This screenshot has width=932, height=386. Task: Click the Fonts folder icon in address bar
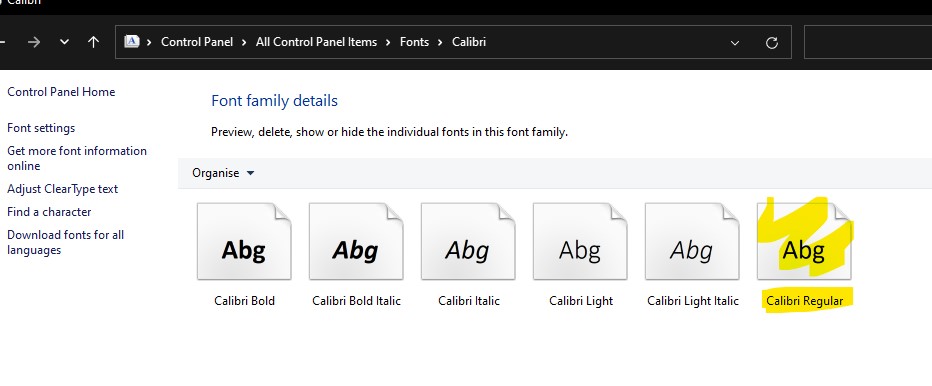132,42
